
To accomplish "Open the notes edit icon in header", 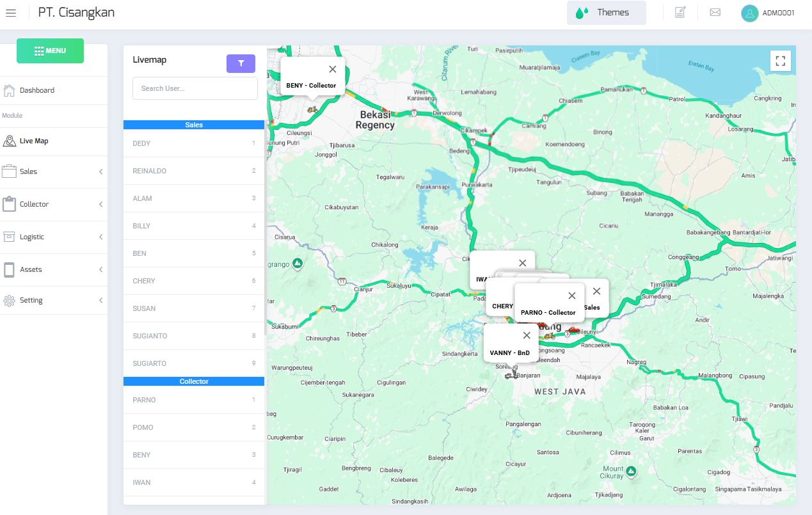I will (x=680, y=13).
